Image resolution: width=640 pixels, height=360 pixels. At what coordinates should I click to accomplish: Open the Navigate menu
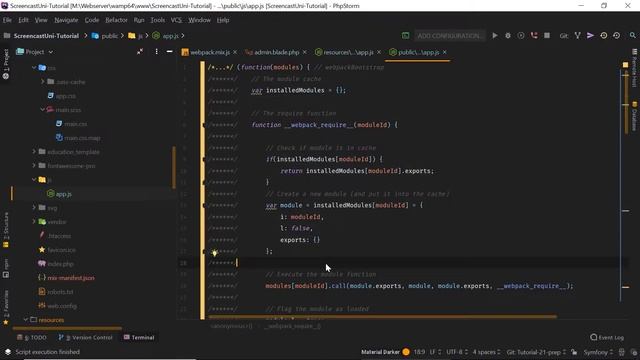(x=66, y=20)
